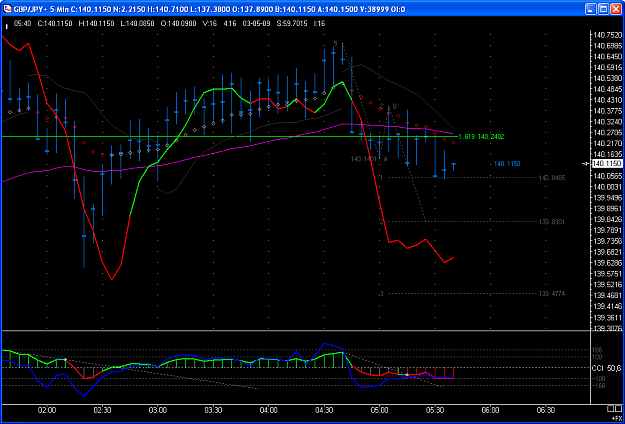The width and height of the screenshot is (625, 424).
Task: Click the 03-05-09 date in data line
Action: tap(257, 24)
